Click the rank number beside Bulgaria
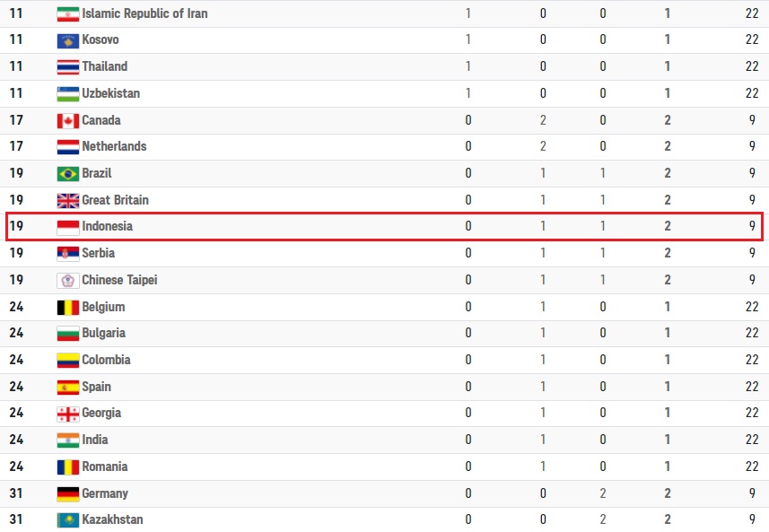 coord(16,333)
